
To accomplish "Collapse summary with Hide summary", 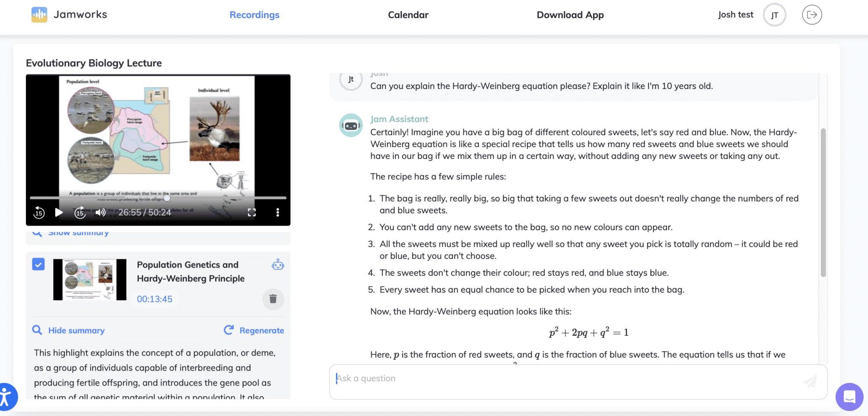I will (76, 330).
